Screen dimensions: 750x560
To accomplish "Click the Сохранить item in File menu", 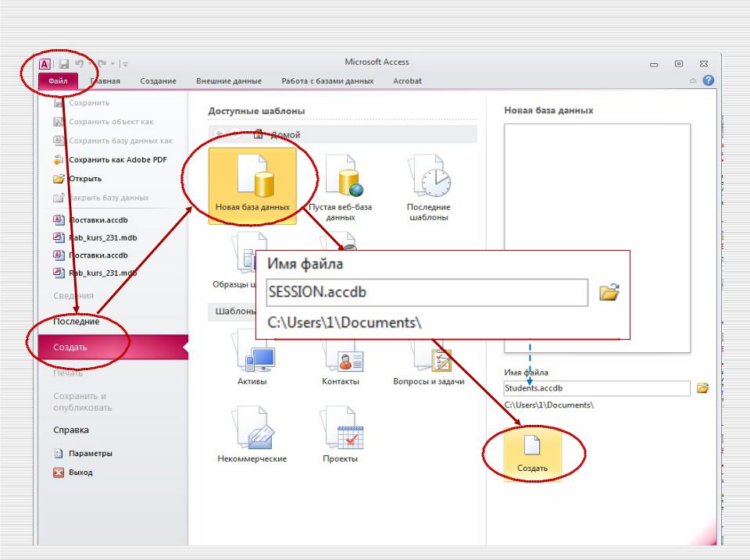I will (x=89, y=103).
